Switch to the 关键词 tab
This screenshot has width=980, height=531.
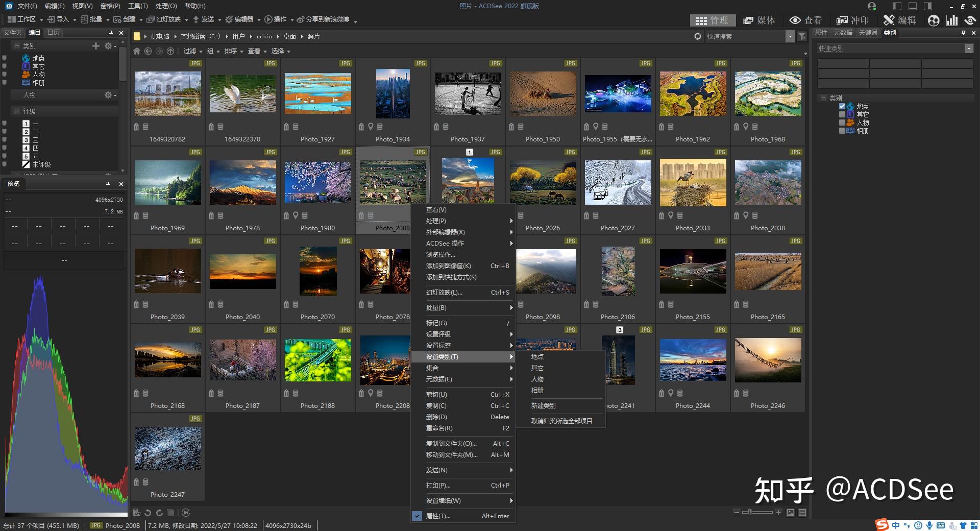tap(868, 33)
